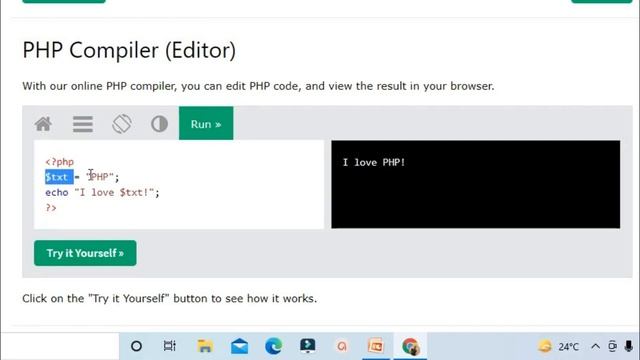
Task: Click the Meet Now camera tray icon
Action: tap(612, 347)
